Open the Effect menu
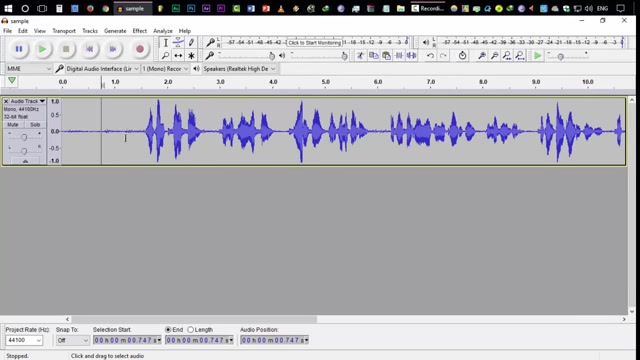 click(x=140, y=31)
